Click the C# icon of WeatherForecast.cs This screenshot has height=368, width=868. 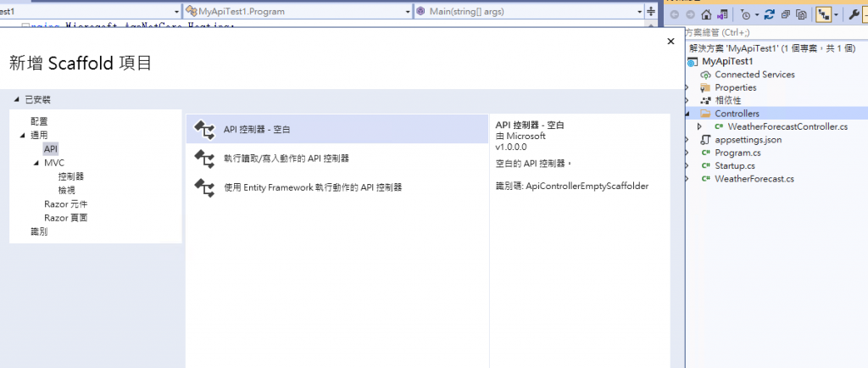(705, 179)
